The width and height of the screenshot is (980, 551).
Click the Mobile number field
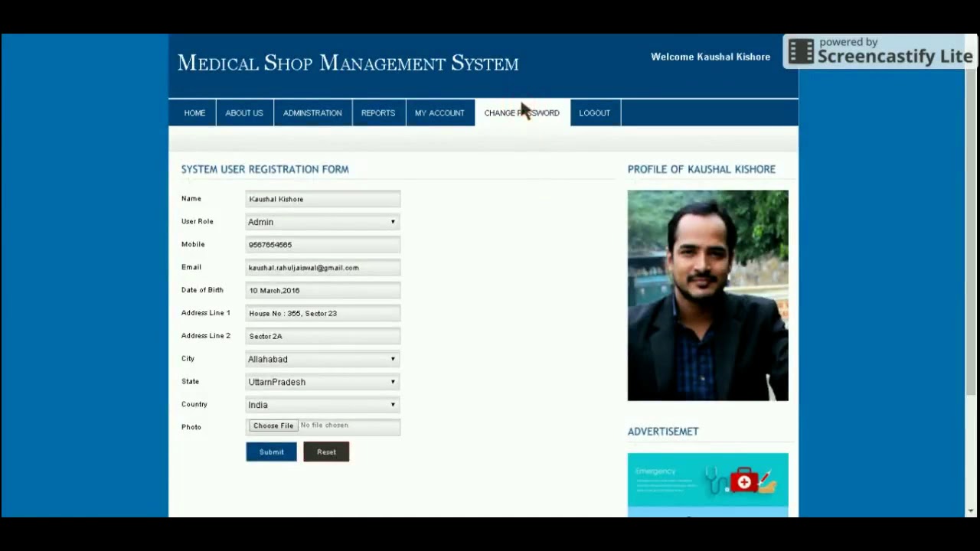click(323, 245)
